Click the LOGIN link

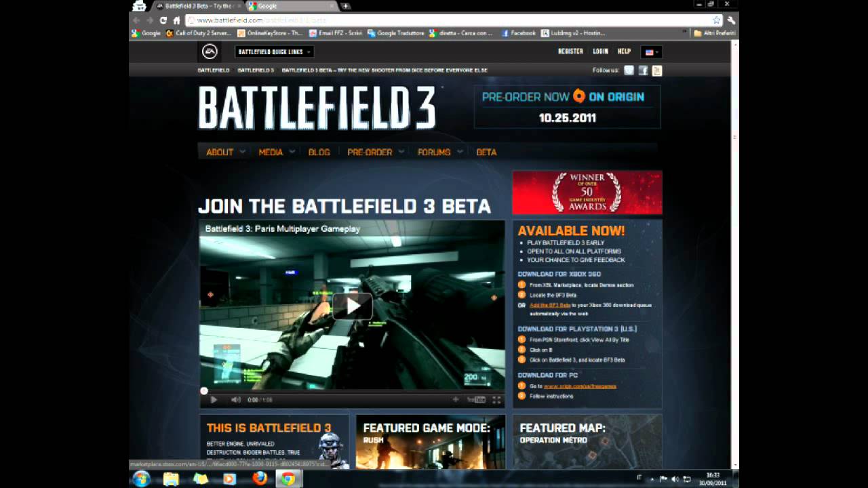point(600,52)
